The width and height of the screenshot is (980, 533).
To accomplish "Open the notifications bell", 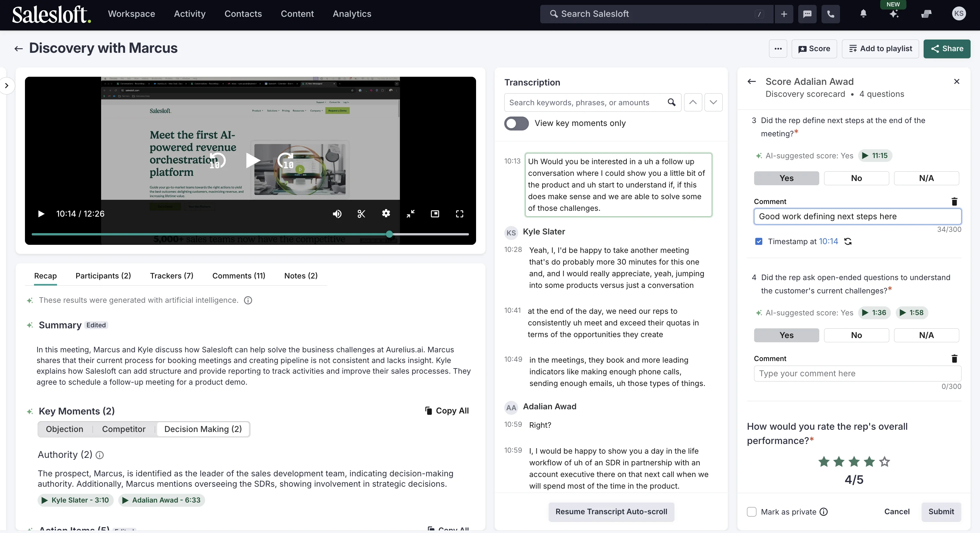I will pos(863,14).
